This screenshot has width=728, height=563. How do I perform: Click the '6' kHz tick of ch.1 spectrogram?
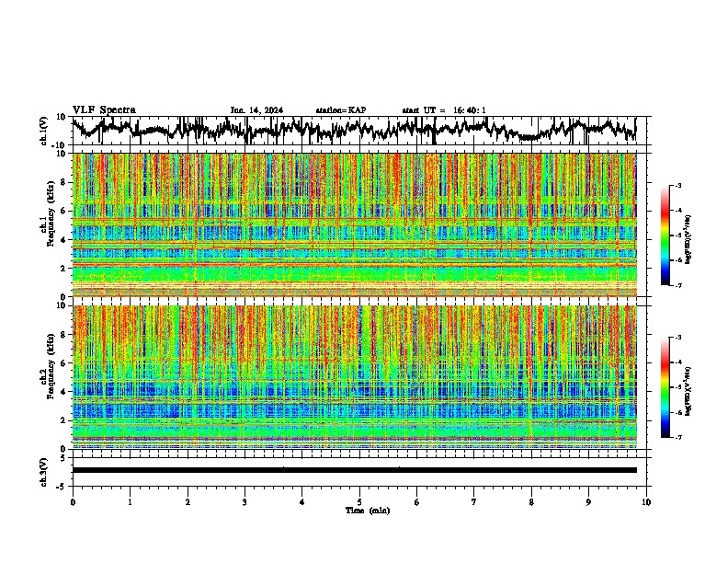64,211
